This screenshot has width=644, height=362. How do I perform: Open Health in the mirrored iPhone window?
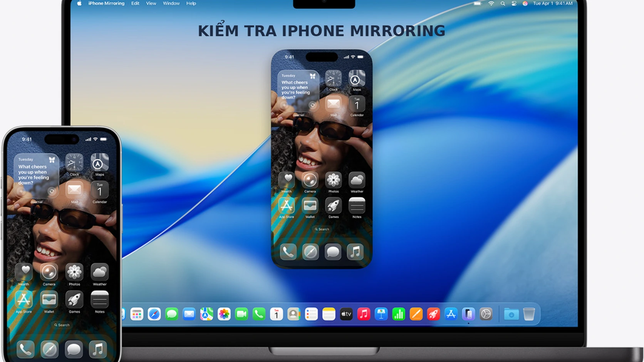pyautogui.click(x=287, y=180)
